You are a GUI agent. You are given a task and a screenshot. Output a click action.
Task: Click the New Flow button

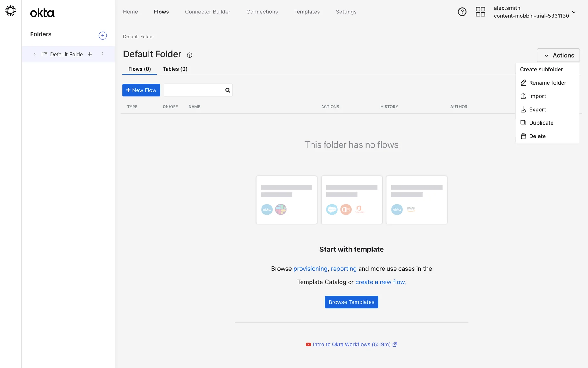[x=141, y=90]
